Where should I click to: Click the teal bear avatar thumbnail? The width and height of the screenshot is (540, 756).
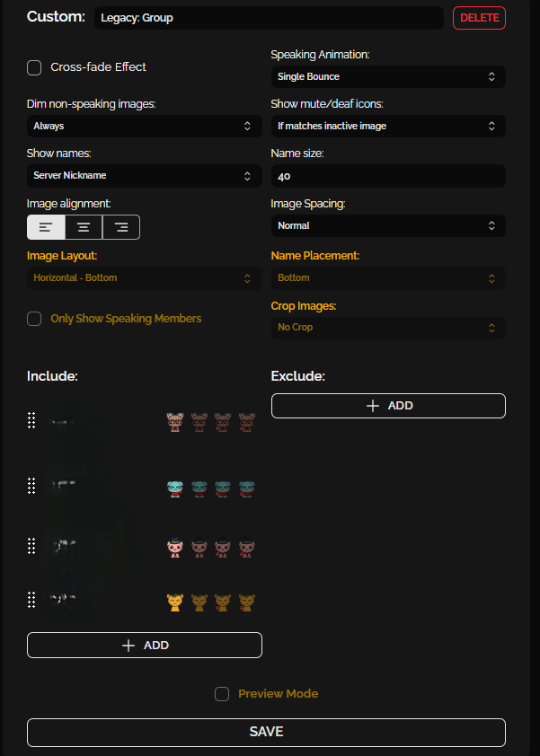pos(175,488)
